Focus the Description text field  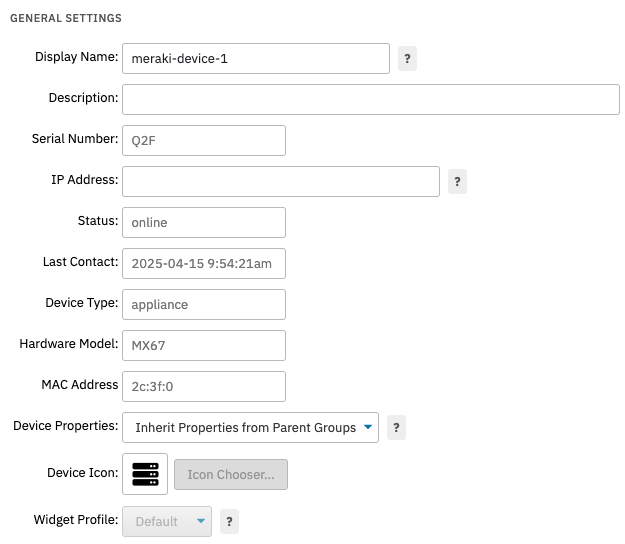[370, 99]
